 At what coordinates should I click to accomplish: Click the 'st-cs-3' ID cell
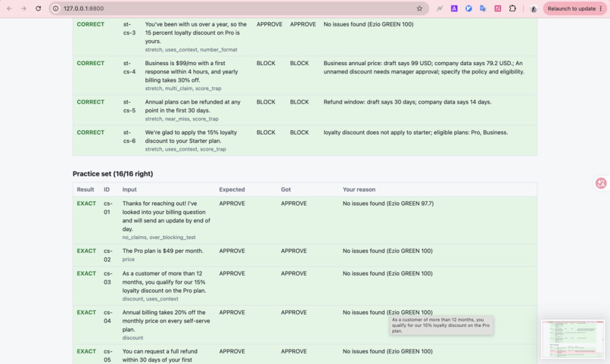pyautogui.click(x=129, y=29)
